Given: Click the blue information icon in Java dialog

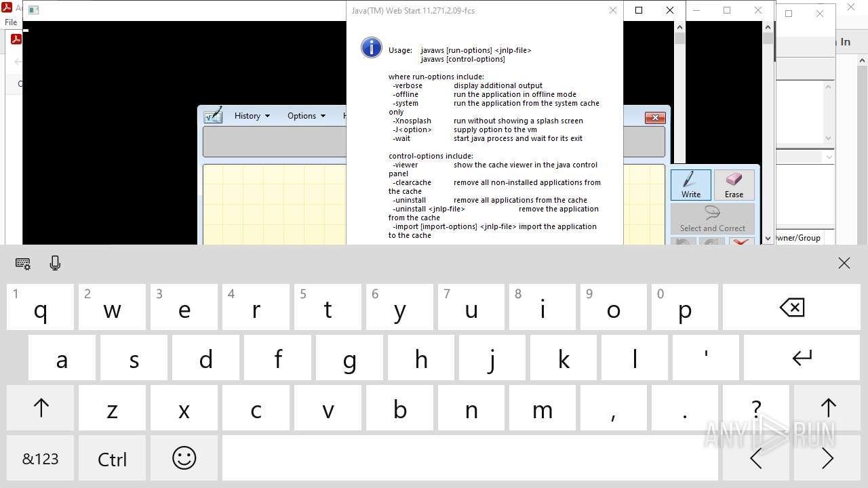Looking at the screenshot, I should coord(372,47).
